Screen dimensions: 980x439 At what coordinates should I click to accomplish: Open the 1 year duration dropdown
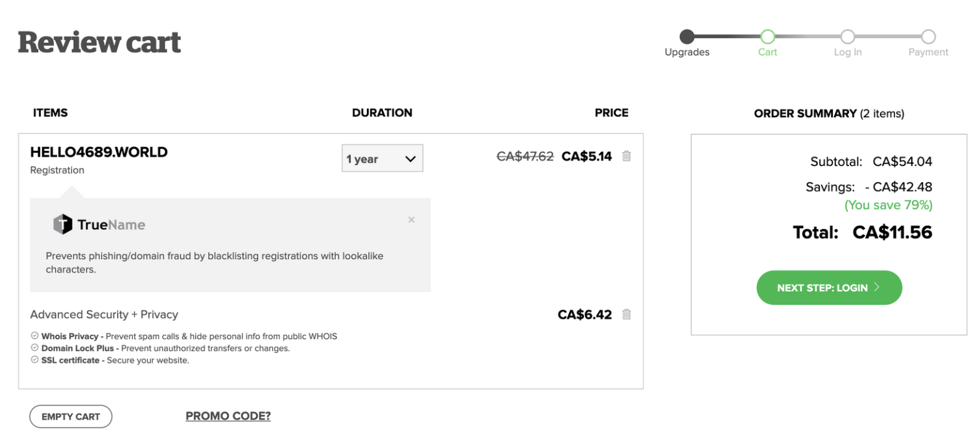click(x=382, y=159)
